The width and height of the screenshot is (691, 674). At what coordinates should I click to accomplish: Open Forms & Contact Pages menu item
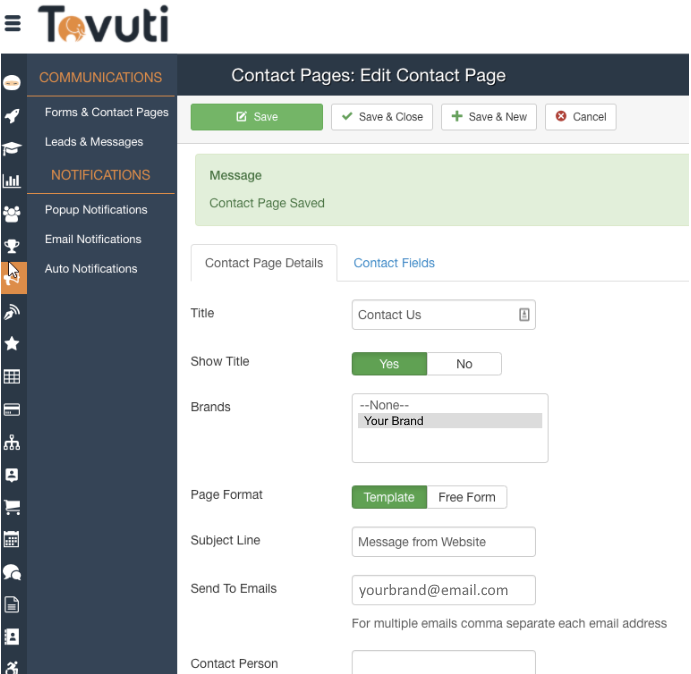[x=106, y=112]
